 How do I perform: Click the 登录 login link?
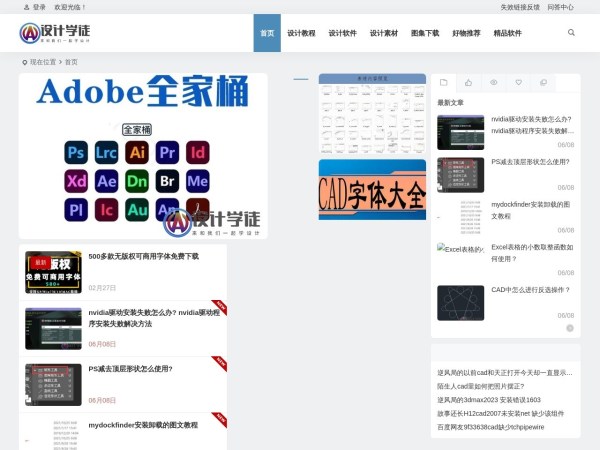(x=39, y=7)
